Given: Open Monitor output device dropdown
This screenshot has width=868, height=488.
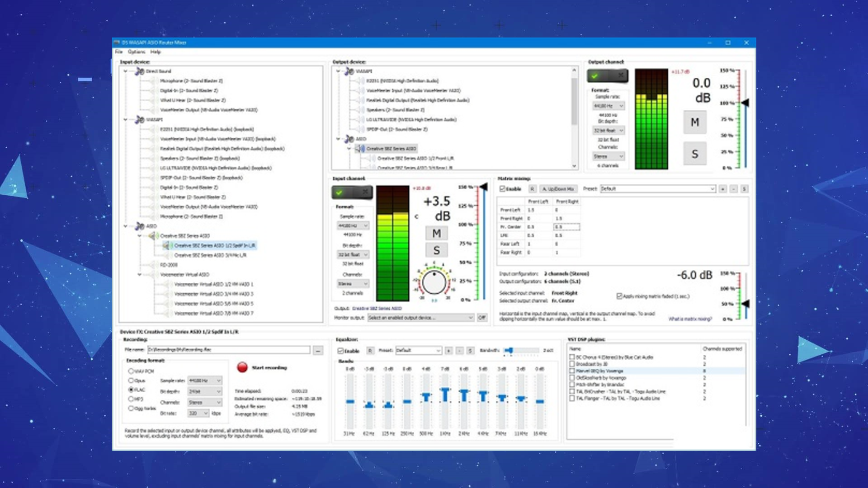Looking at the screenshot, I should pyautogui.click(x=420, y=318).
